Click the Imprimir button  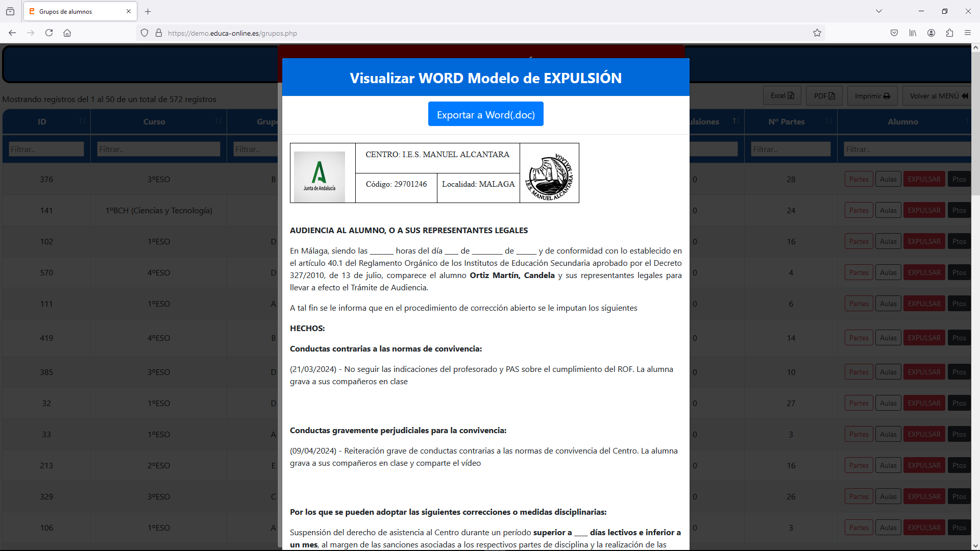[x=872, y=96]
